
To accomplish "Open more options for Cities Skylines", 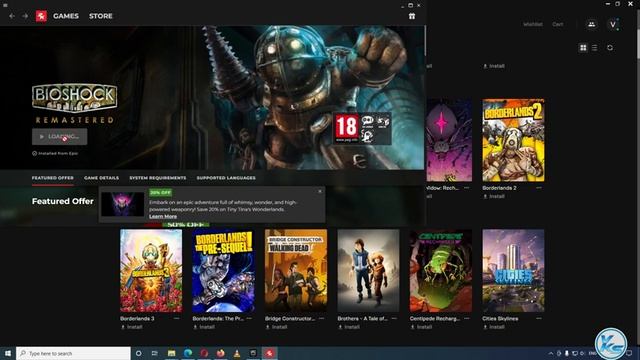I will click(539, 318).
